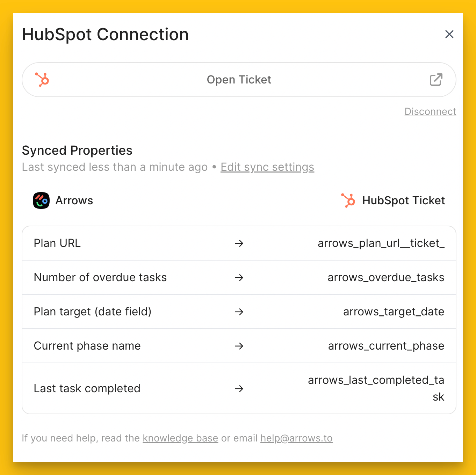
Task: Select the Last task completed label
Action: point(87,388)
